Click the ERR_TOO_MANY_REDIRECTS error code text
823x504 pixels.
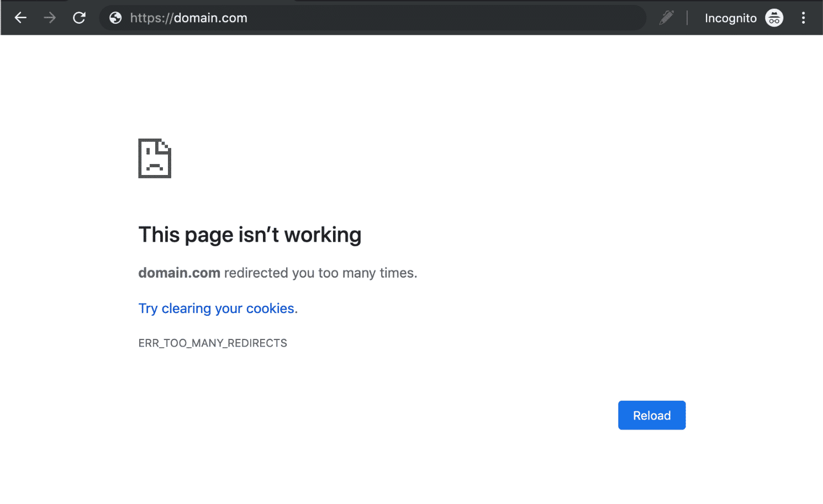(x=213, y=343)
